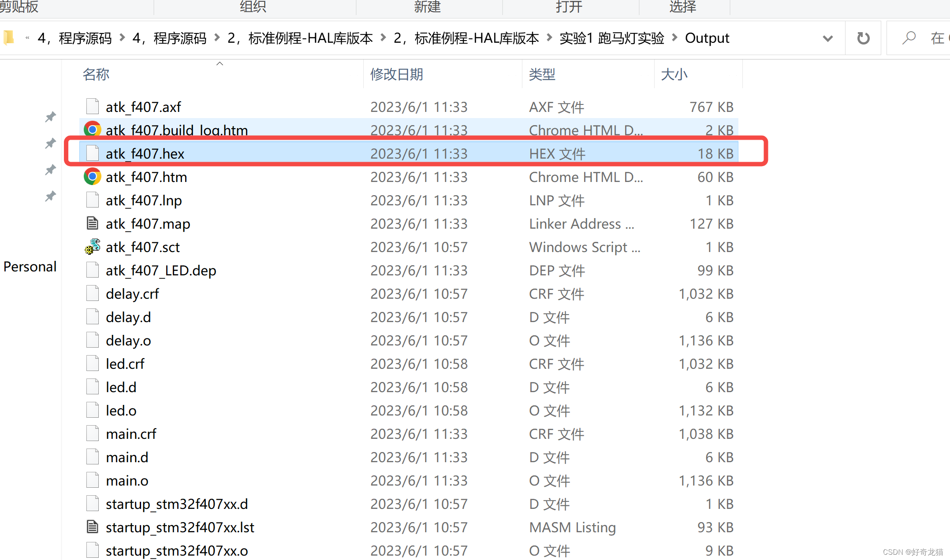Click the led.d file icon
The width and height of the screenshot is (950, 560).
[x=93, y=387]
